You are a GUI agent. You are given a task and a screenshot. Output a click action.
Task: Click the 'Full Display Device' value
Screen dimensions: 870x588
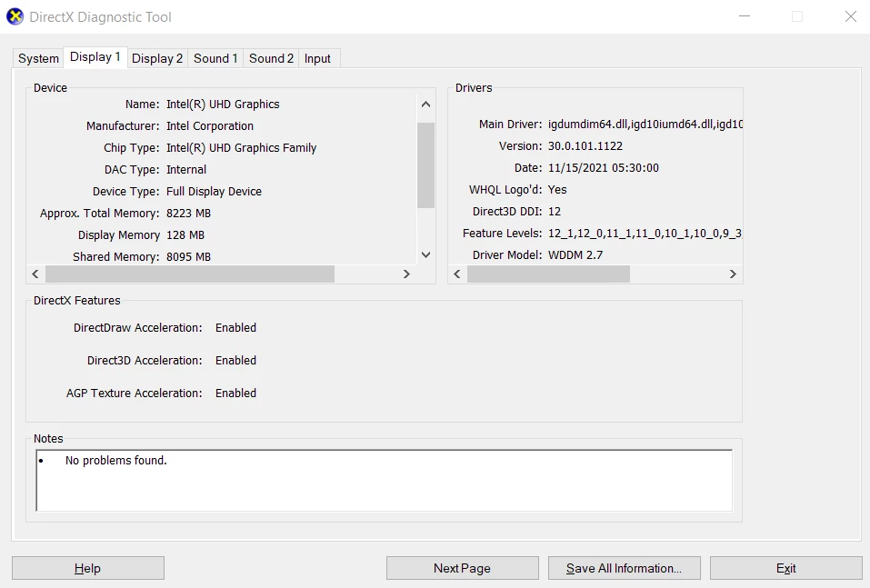215,192
